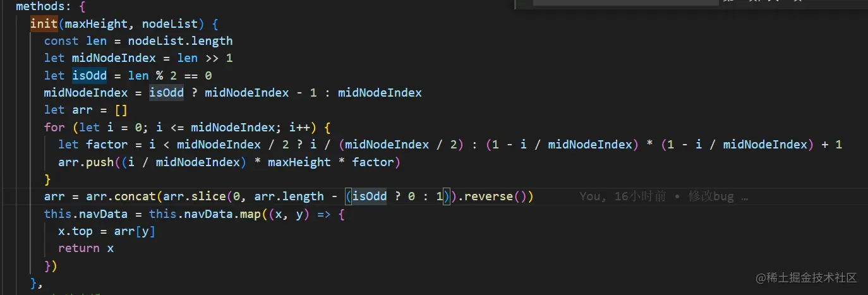868x295 pixels.
Task: Click the "arr.concat" call
Action: click(107, 196)
